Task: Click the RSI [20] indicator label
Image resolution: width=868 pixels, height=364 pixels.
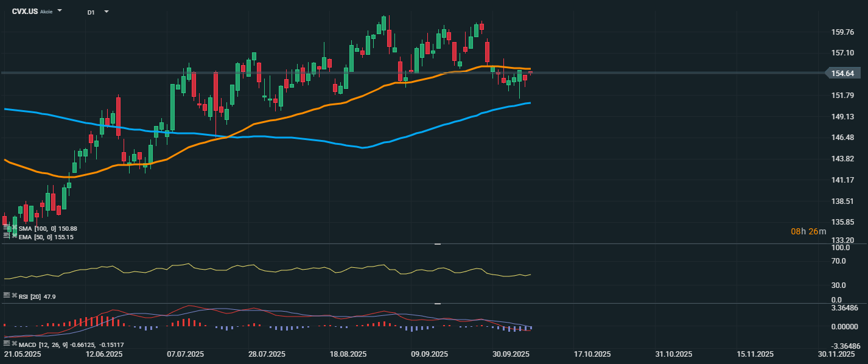Action: tap(31, 296)
